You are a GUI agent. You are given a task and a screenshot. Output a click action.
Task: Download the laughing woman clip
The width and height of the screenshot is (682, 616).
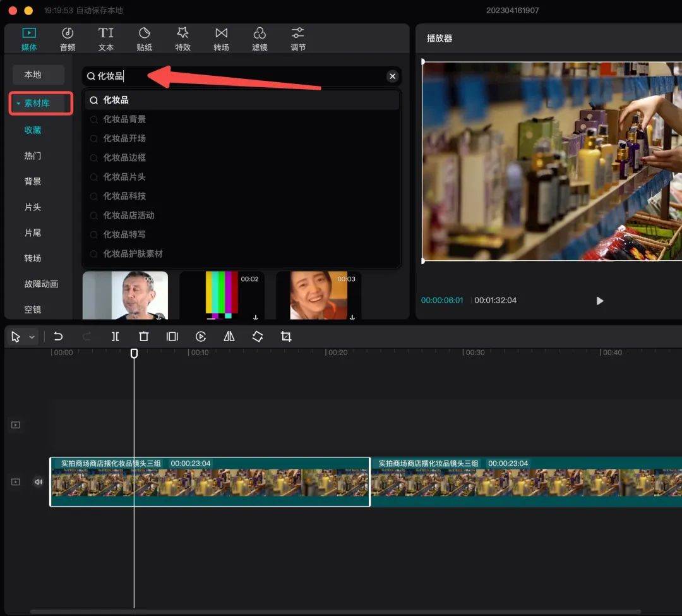[352, 317]
